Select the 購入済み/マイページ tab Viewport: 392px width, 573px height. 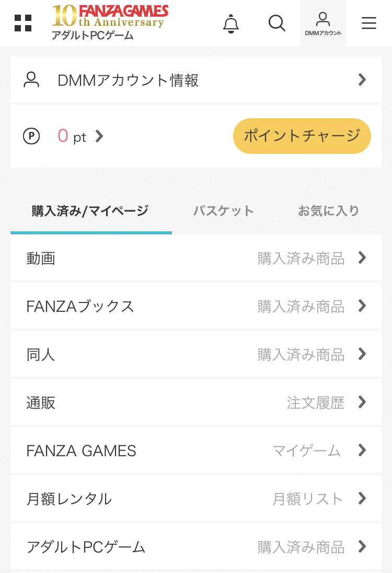90,211
